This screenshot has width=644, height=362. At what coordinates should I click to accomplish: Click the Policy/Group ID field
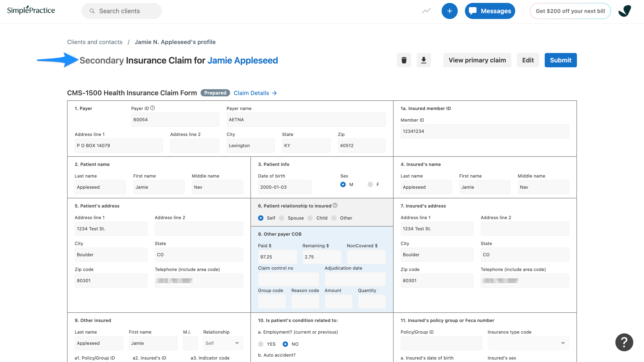point(441,343)
